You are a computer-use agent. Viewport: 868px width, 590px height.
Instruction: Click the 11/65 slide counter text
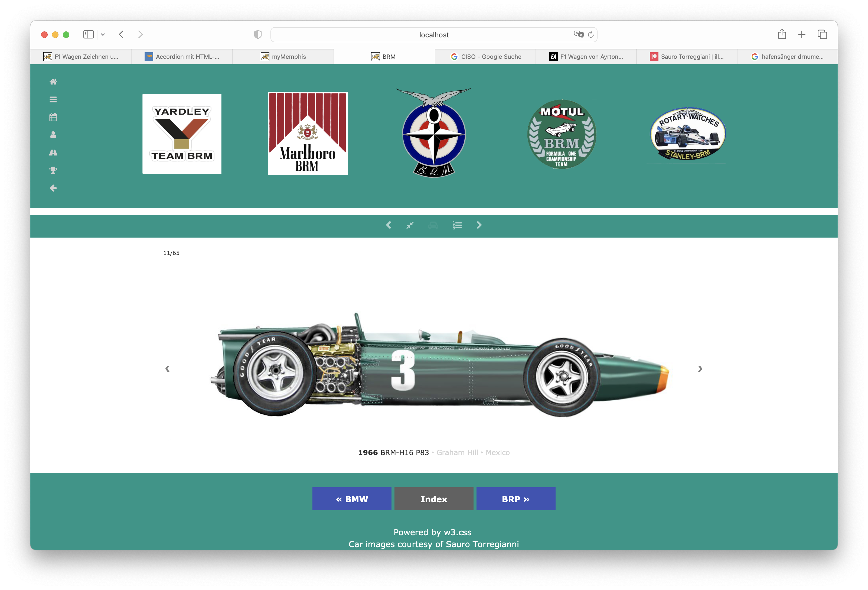tap(171, 253)
